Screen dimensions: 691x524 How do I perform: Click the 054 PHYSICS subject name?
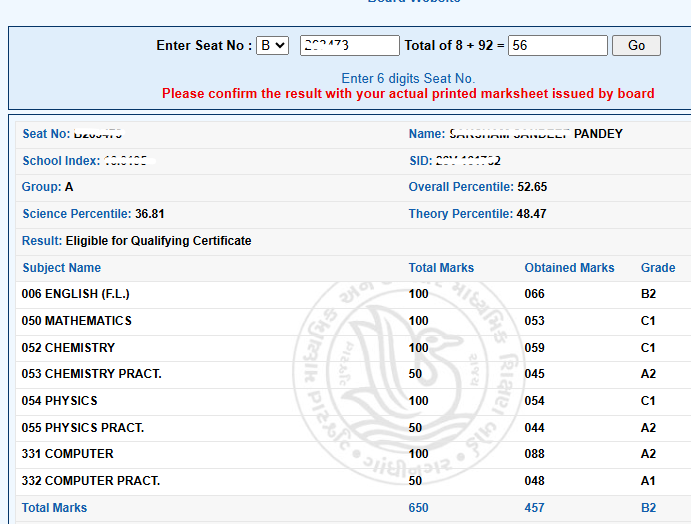click(59, 401)
